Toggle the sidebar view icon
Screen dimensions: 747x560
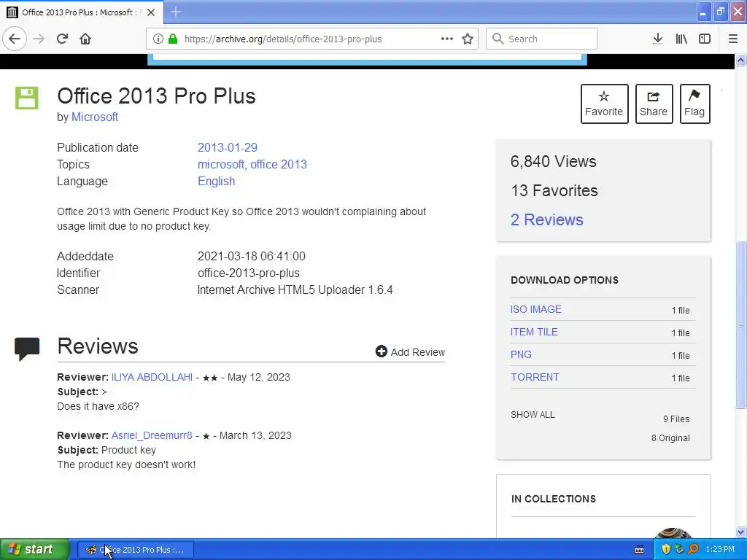click(705, 39)
